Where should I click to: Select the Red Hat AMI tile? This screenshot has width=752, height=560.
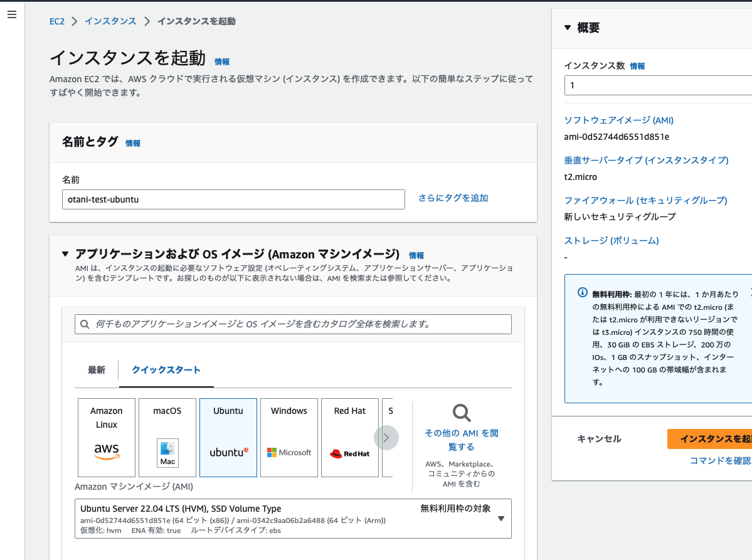[349, 437]
